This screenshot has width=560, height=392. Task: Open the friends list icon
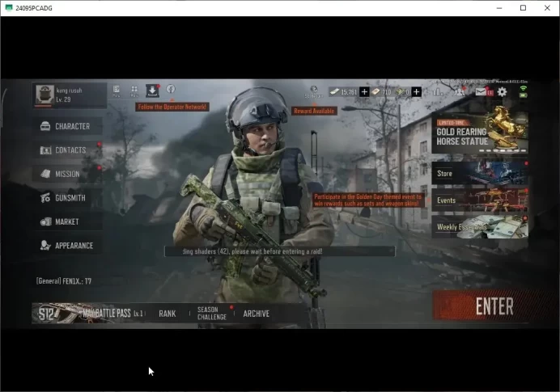pyautogui.click(x=460, y=91)
